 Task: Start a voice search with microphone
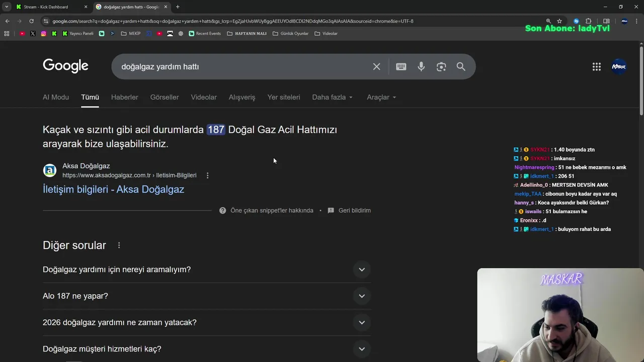point(421,66)
